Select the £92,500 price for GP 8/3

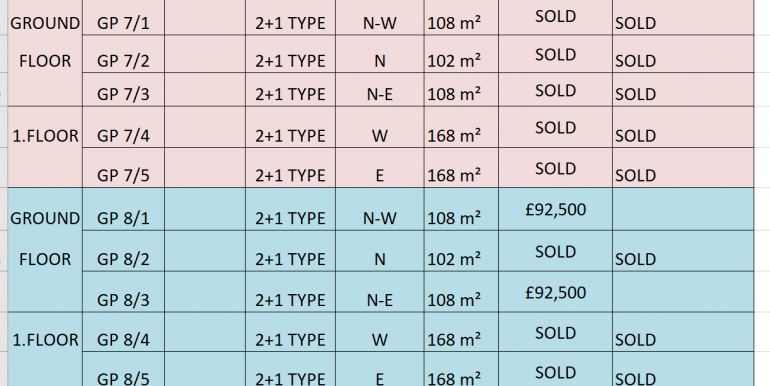(555, 292)
